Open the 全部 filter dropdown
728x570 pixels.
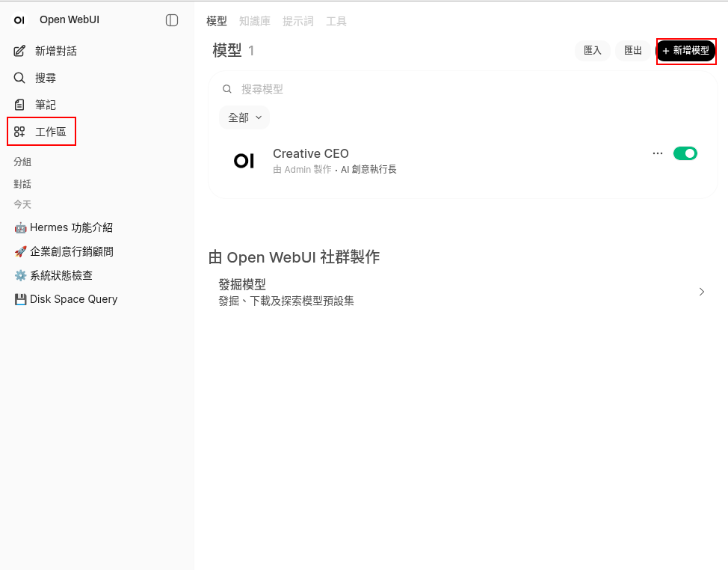point(244,117)
